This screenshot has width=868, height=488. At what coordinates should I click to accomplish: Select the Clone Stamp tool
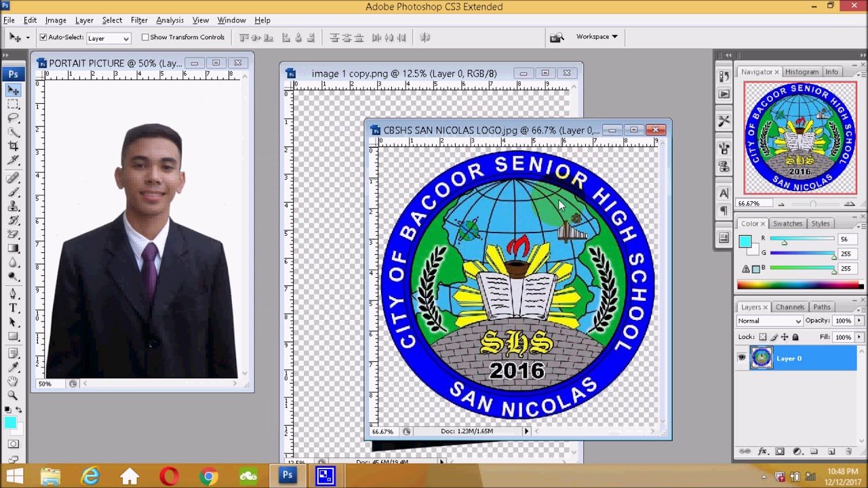point(14,206)
